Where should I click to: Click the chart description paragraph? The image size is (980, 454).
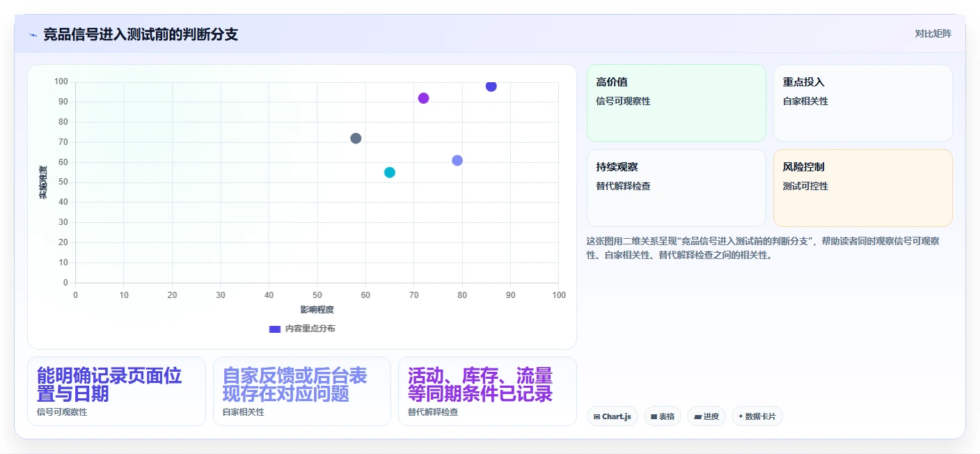(764, 248)
